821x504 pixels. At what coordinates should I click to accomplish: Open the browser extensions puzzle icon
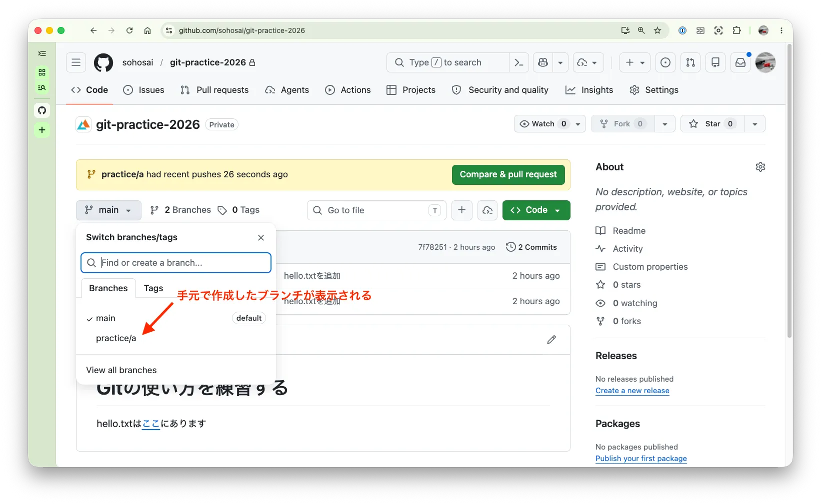pyautogui.click(x=736, y=30)
